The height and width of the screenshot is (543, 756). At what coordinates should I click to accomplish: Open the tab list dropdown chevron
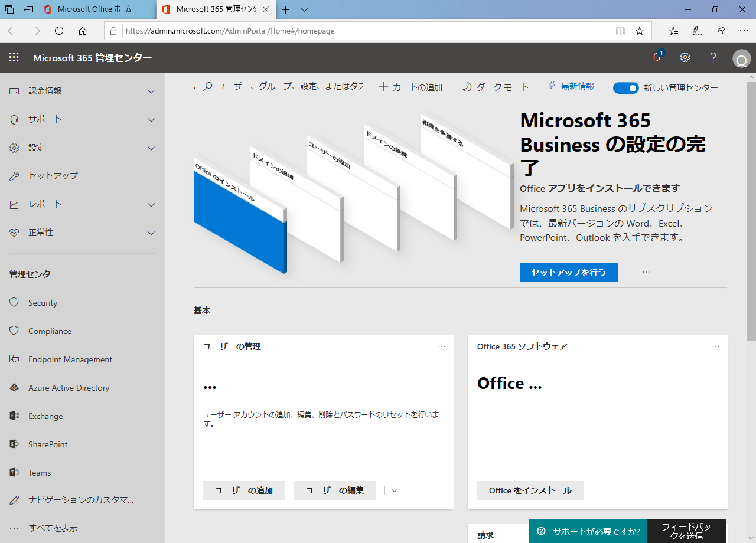pyautogui.click(x=305, y=9)
